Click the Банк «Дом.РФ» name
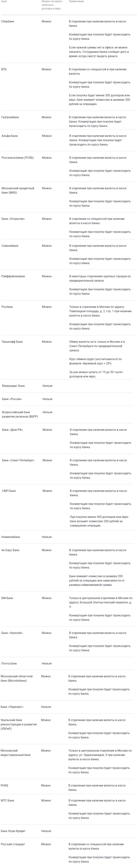Screen dimensions: 137x868 [x=12, y=430]
